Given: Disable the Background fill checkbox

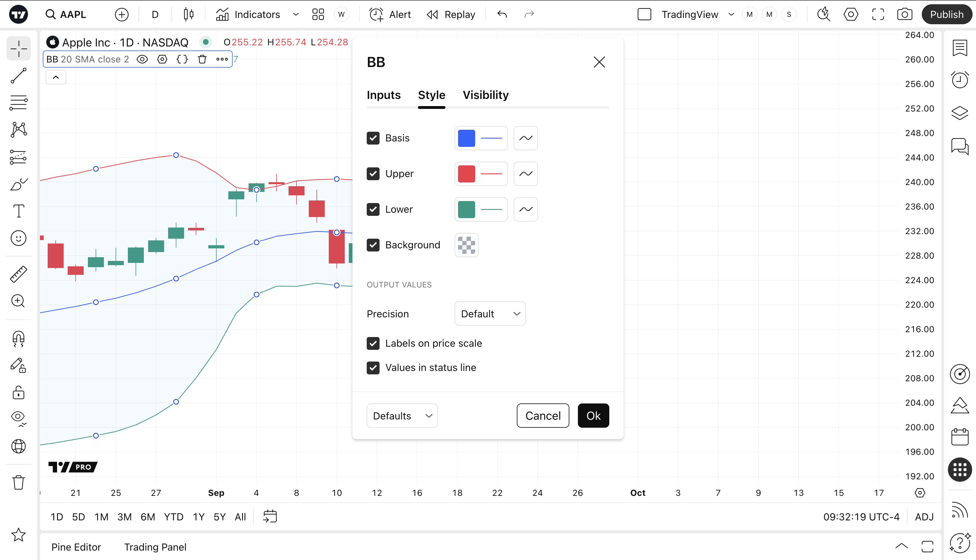Looking at the screenshot, I should [373, 245].
